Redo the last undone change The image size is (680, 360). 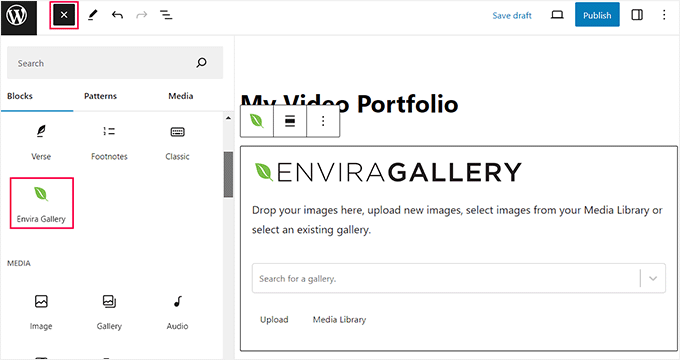(x=141, y=15)
